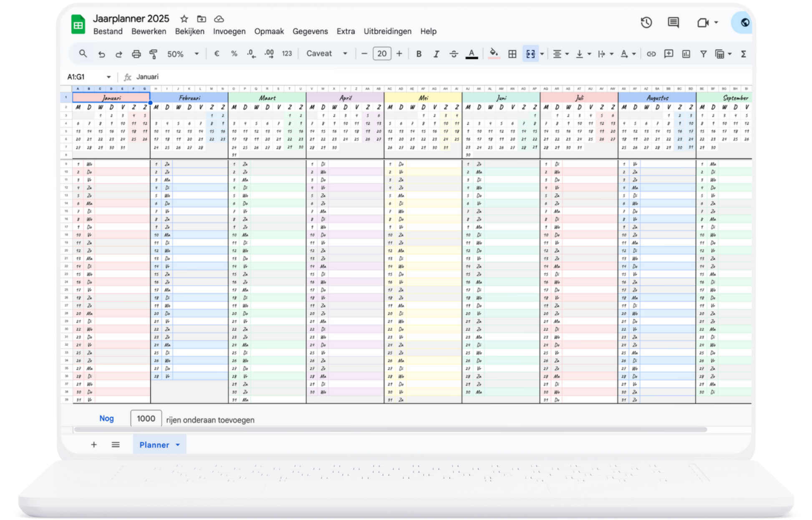
Task: Click the A1:G1 name box
Action: tap(89, 77)
